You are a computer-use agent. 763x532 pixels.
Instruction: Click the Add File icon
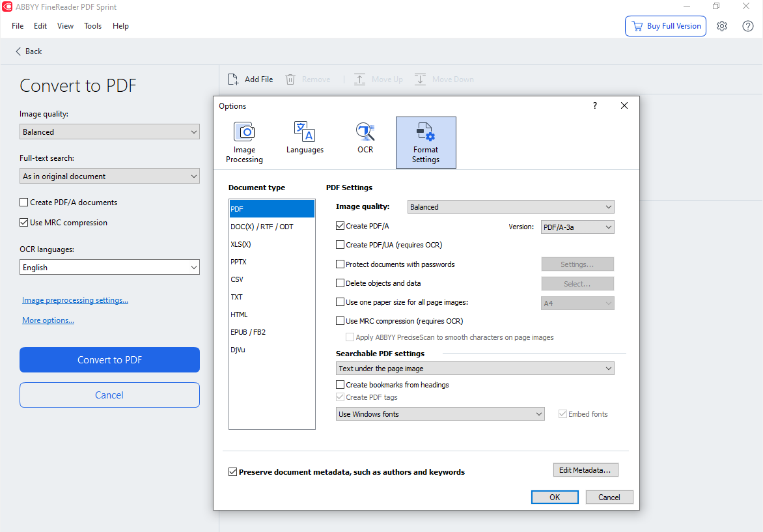[233, 79]
